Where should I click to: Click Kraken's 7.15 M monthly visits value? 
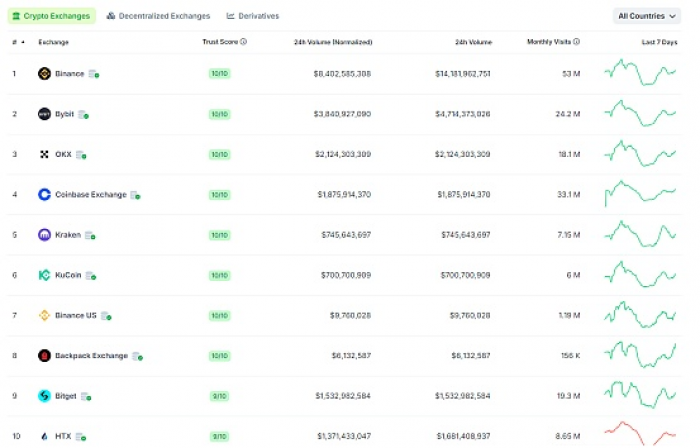click(x=569, y=235)
